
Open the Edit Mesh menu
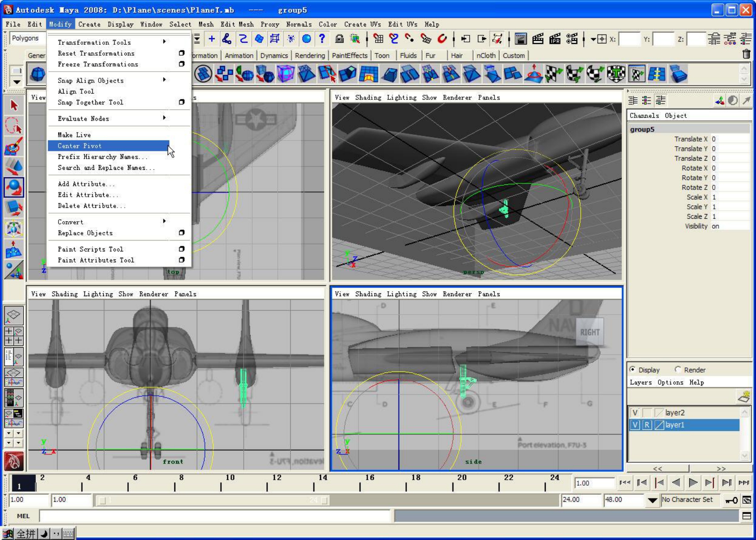(237, 24)
